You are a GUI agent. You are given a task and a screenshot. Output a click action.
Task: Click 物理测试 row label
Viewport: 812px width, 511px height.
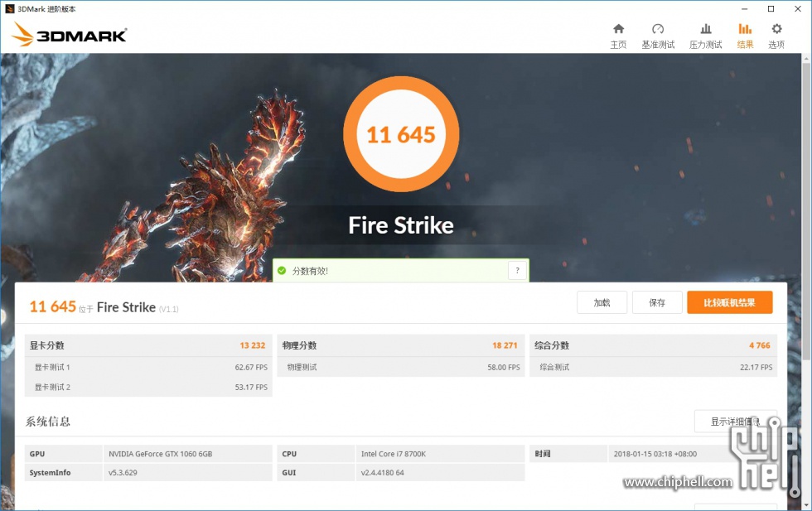pos(302,367)
